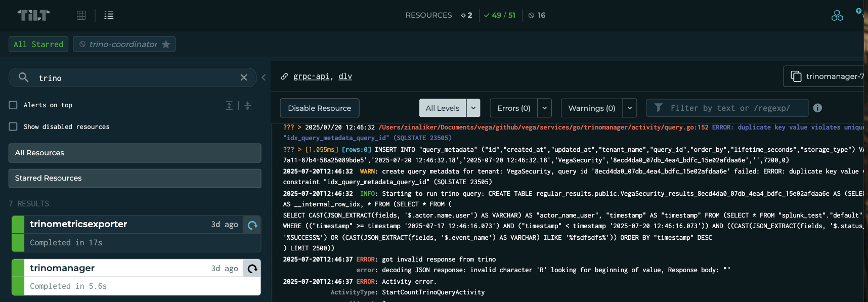This screenshot has height=302, width=868.
Task: Click the All Resources button
Action: (x=135, y=153)
